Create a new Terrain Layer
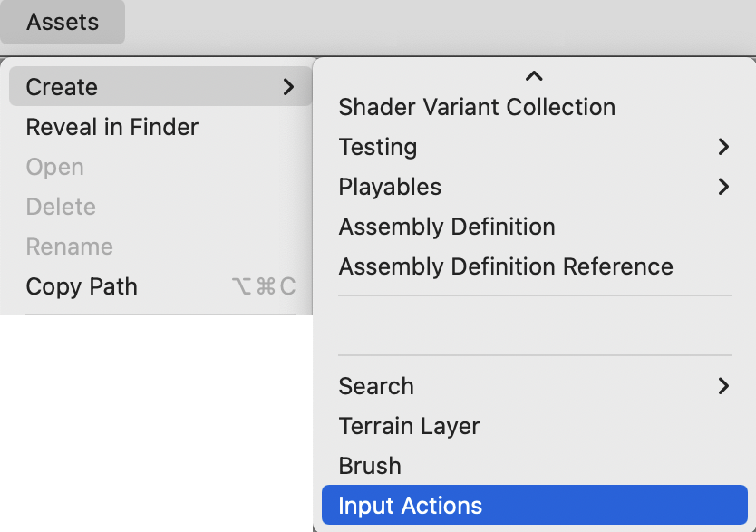Image resolution: width=756 pixels, height=532 pixels. (409, 426)
